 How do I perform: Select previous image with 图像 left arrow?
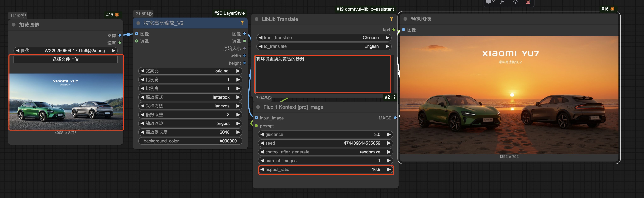18,51
